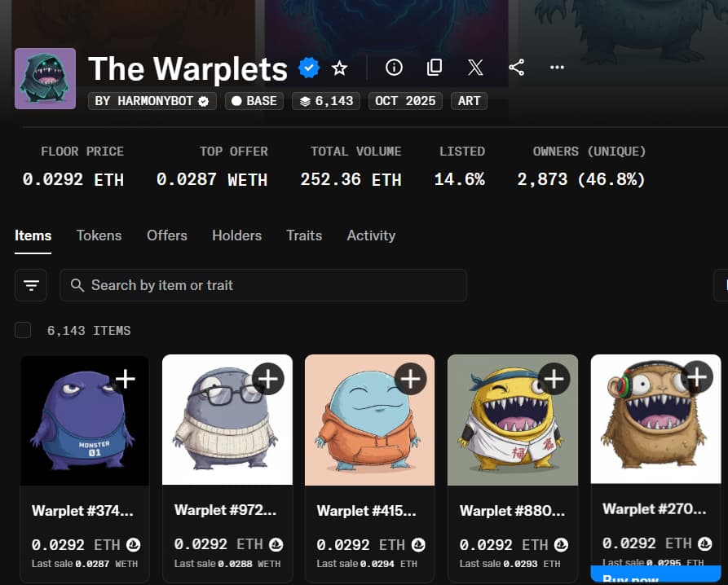The width and height of the screenshot is (728, 585).
Task: Click the share icon
Action: coord(516,68)
